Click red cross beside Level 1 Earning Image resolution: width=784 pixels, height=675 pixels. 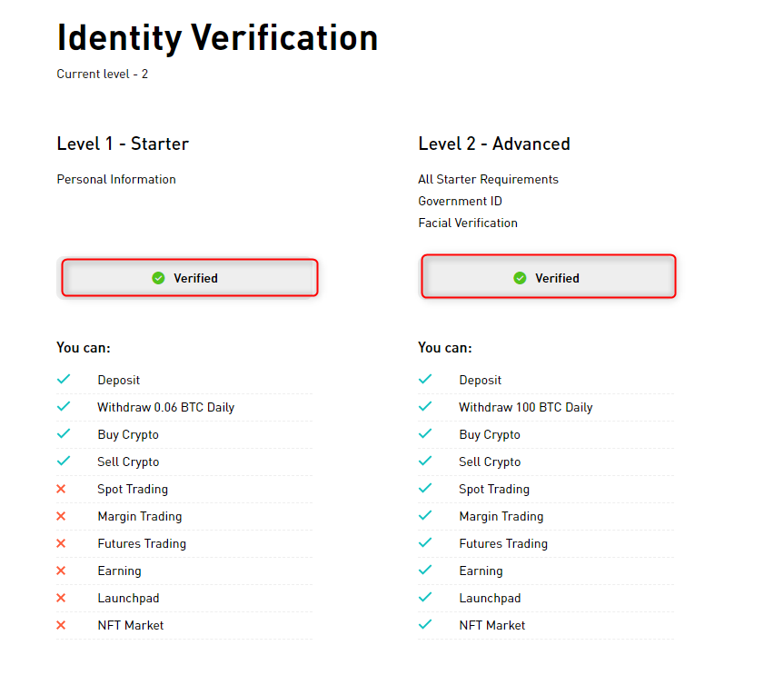click(x=62, y=571)
